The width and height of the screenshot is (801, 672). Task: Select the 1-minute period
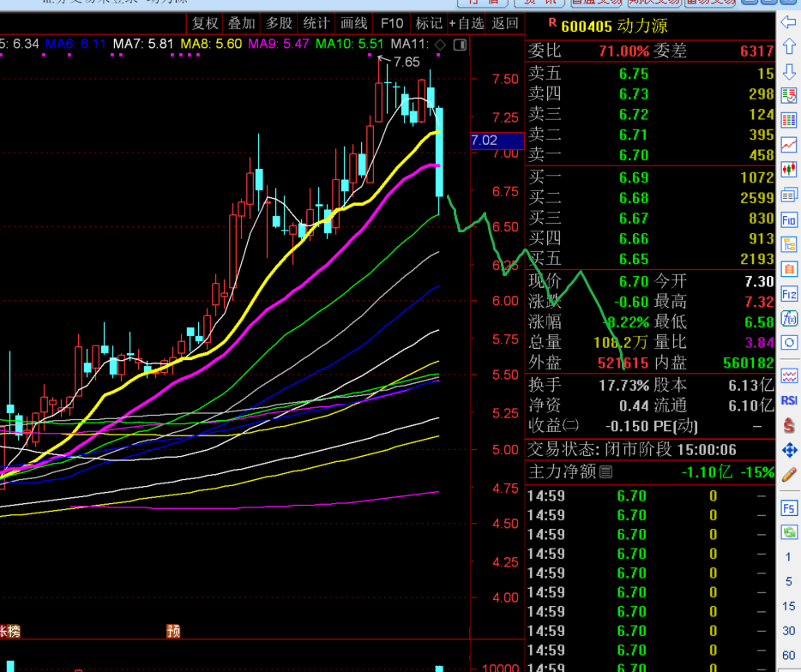(788, 558)
